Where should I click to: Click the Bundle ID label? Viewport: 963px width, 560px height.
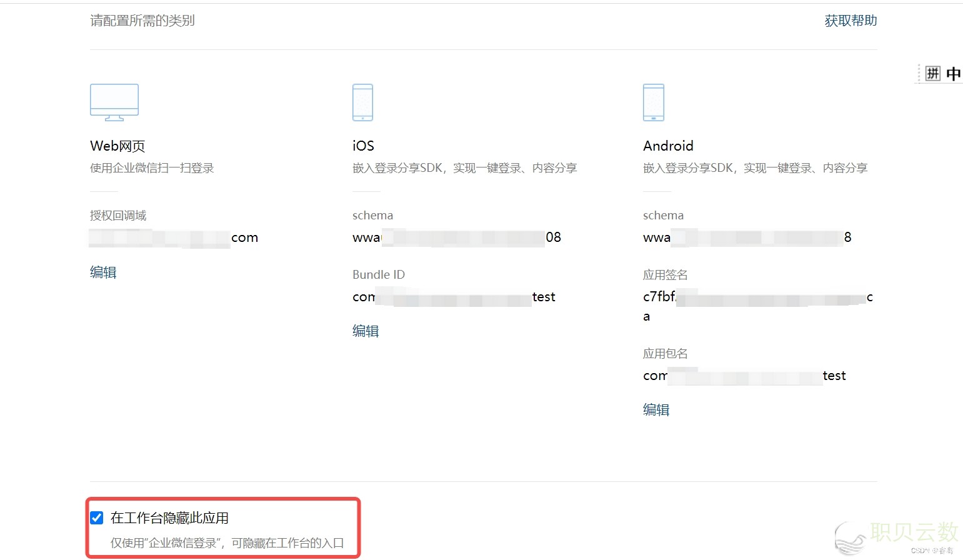pos(379,274)
